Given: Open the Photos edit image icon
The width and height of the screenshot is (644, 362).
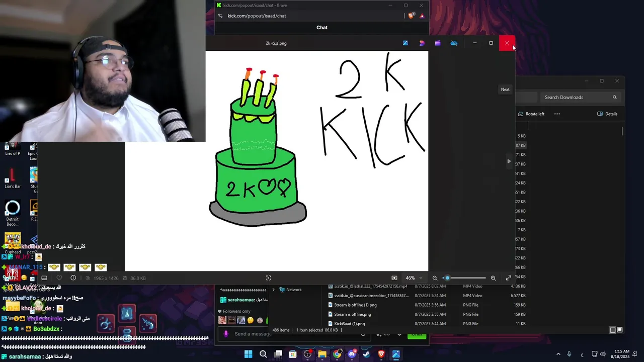Looking at the screenshot, I should tap(406, 43).
